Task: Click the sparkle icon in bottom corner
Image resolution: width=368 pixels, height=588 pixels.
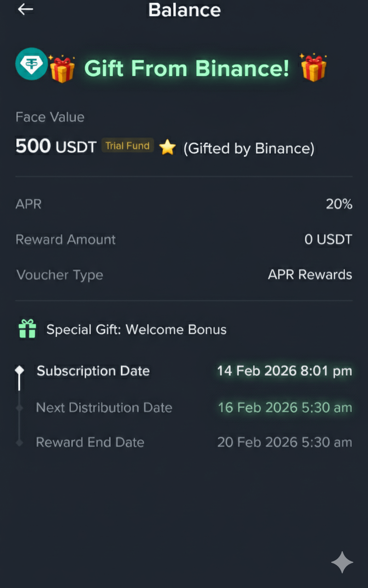Action: coord(342,562)
